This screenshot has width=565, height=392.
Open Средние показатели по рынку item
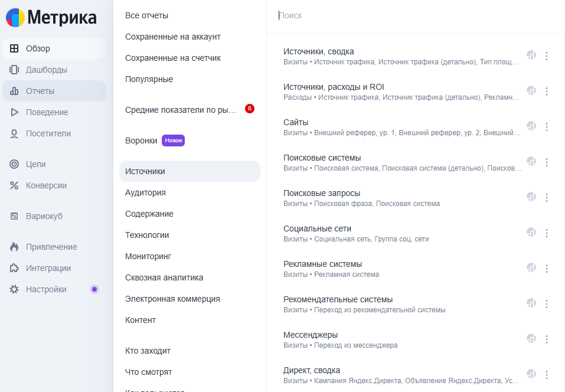tap(181, 110)
